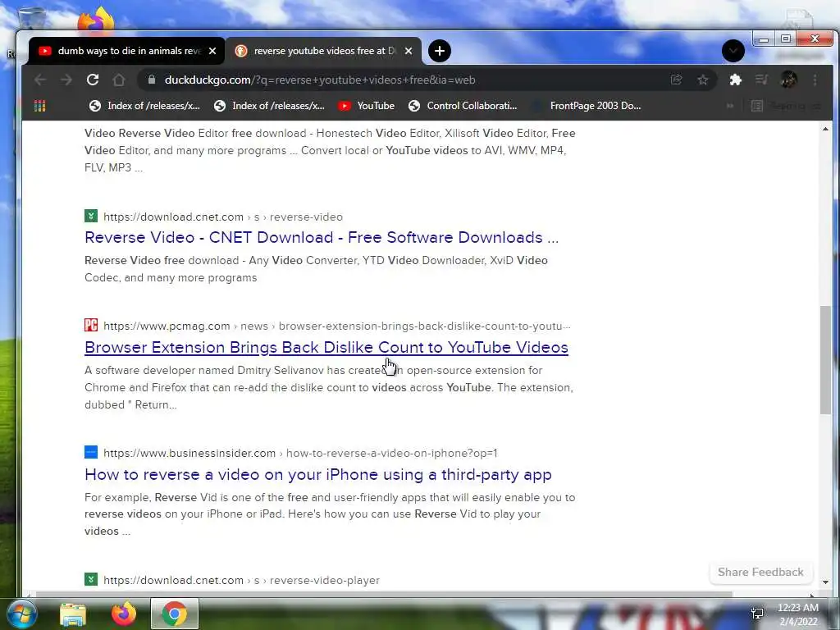Click the PCMag favicon icon
840x630 pixels.
pos(91,325)
